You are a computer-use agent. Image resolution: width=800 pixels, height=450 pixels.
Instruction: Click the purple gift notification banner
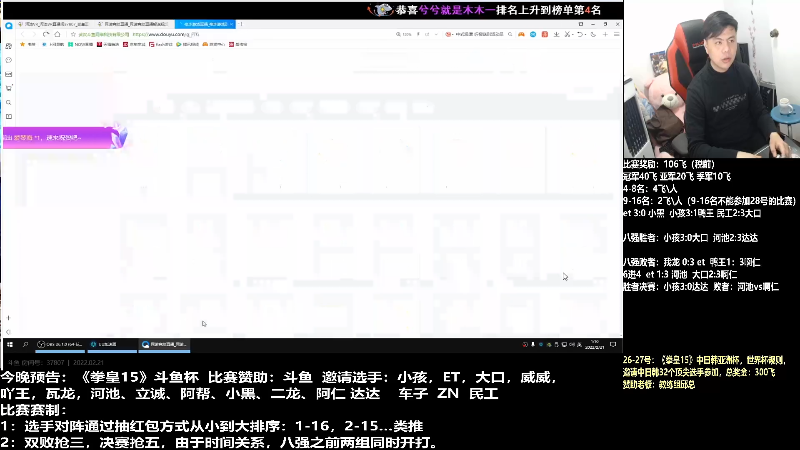pyautogui.click(x=64, y=137)
